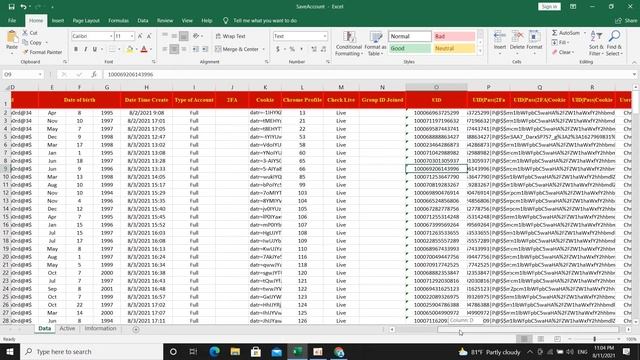The width and height of the screenshot is (640, 360).
Task: Adjust the zoom slider handle
Action: pyautogui.click(x=594, y=339)
